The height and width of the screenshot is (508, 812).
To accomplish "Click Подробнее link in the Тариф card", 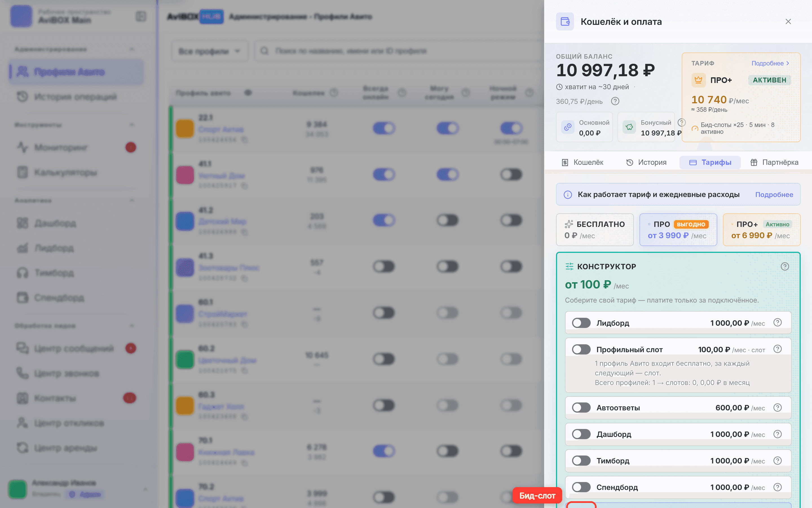I will pyautogui.click(x=770, y=63).
